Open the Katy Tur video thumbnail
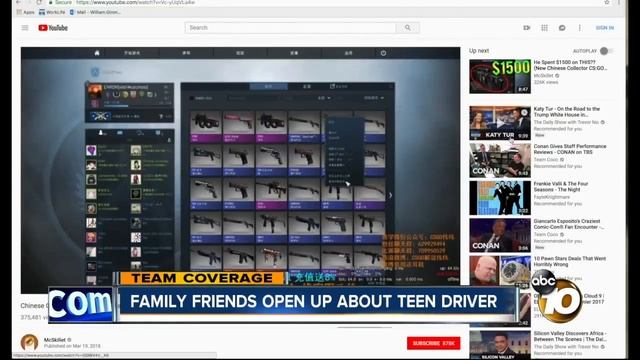Screen dimensions: 640x360 [500, 123]
